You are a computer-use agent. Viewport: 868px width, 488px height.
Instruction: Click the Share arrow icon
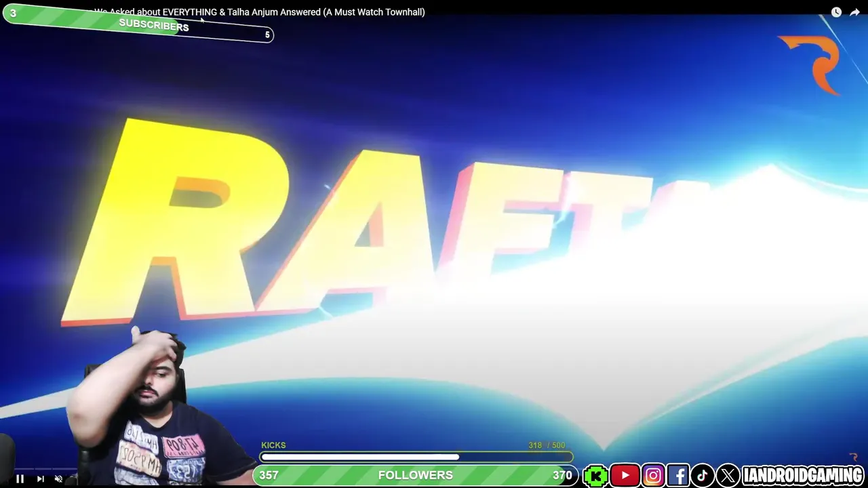coord(854,12)
